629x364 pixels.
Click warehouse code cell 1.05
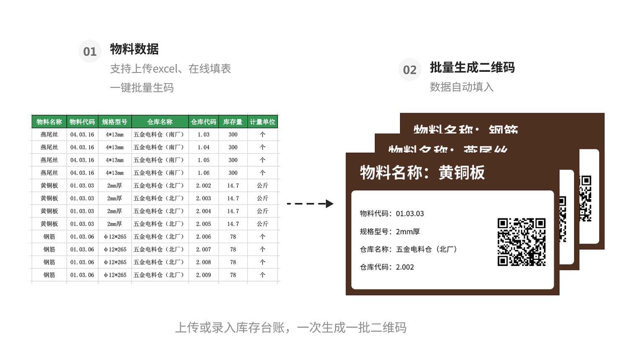(203, 160)
